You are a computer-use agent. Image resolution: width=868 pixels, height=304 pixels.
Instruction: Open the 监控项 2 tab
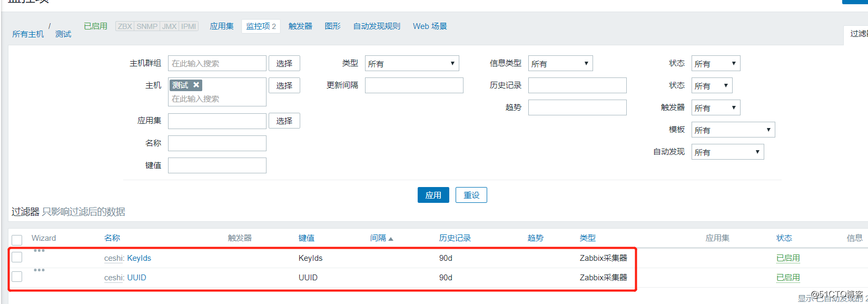[x=261, y=26]
